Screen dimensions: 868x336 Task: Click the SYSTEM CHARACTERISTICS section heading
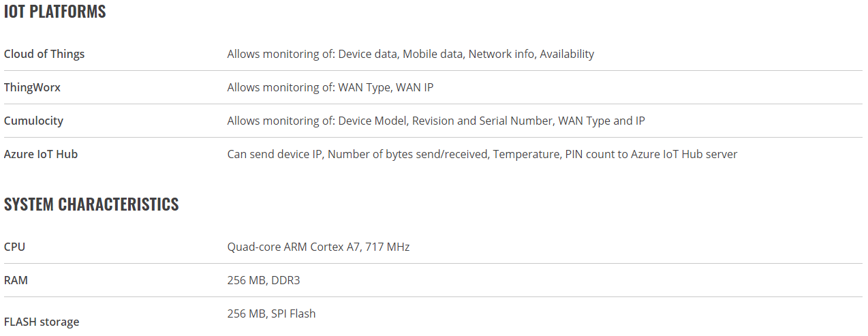pyautogui.click(x=91, y=204)
